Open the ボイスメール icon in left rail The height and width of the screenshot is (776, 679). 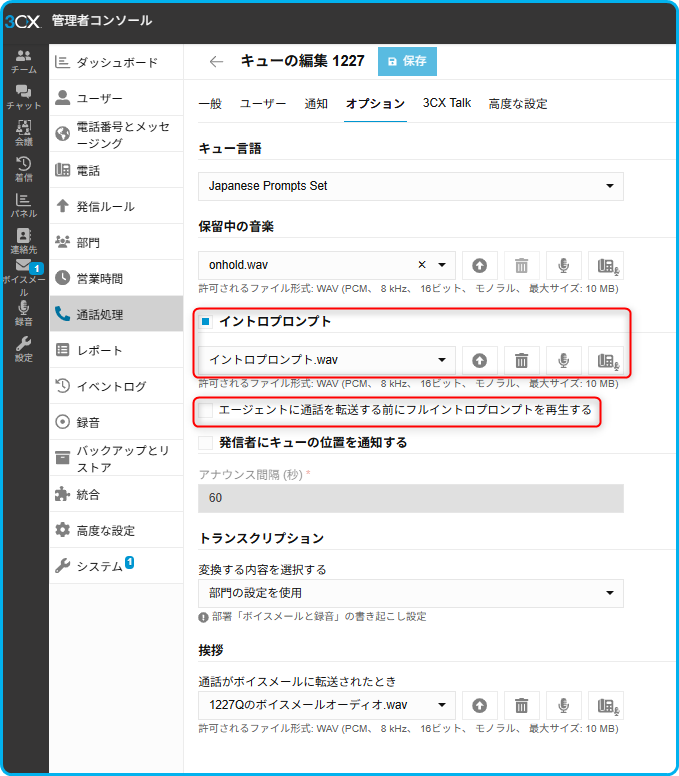(x=23, y=276)
